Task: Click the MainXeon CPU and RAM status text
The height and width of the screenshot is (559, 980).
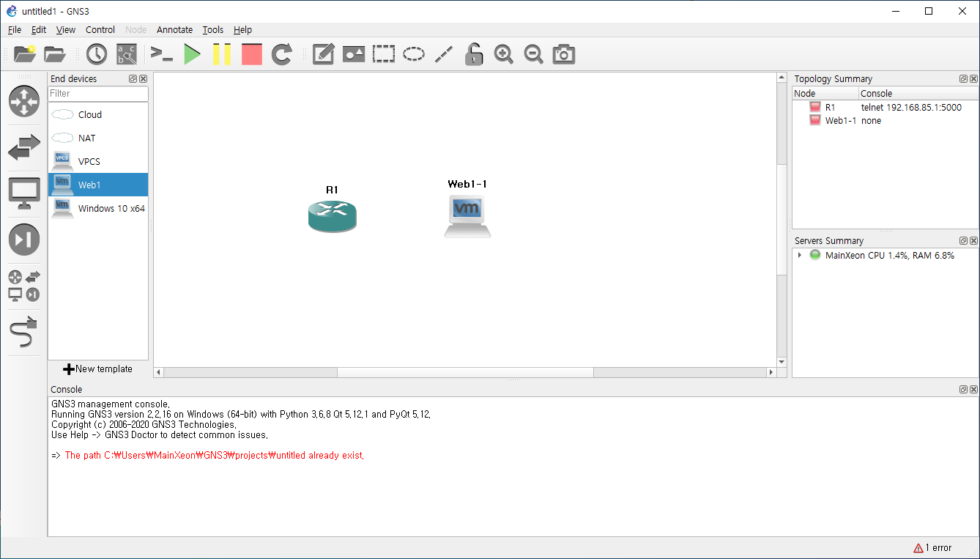Action: coord(890,256)
